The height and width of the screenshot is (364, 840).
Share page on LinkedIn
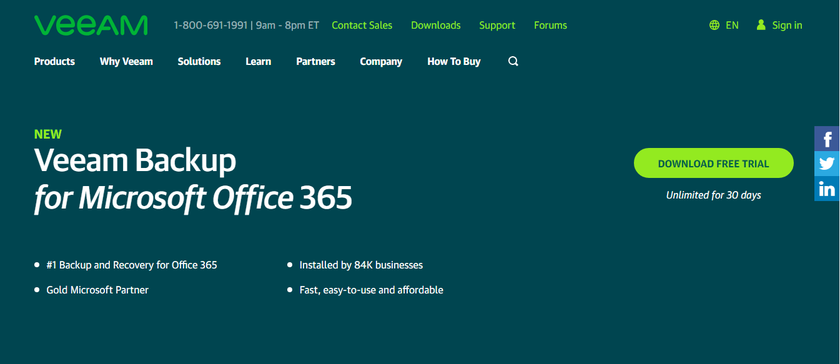pos(827,189)
